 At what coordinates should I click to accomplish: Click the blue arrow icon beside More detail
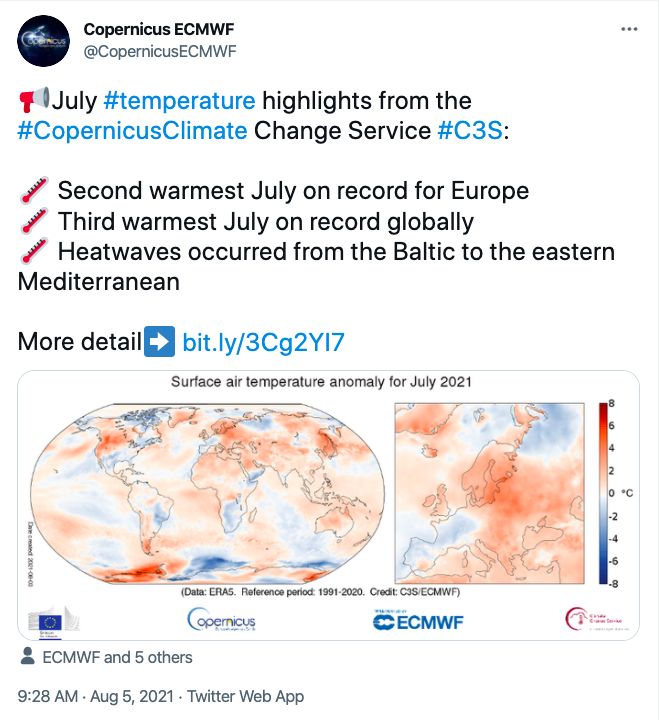click(x=159, y=343)
